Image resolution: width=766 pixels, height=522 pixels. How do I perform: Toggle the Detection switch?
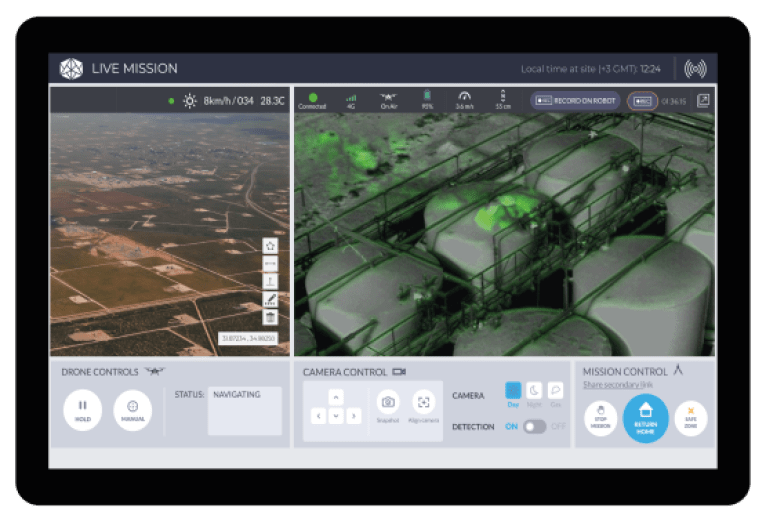[534, 427]
